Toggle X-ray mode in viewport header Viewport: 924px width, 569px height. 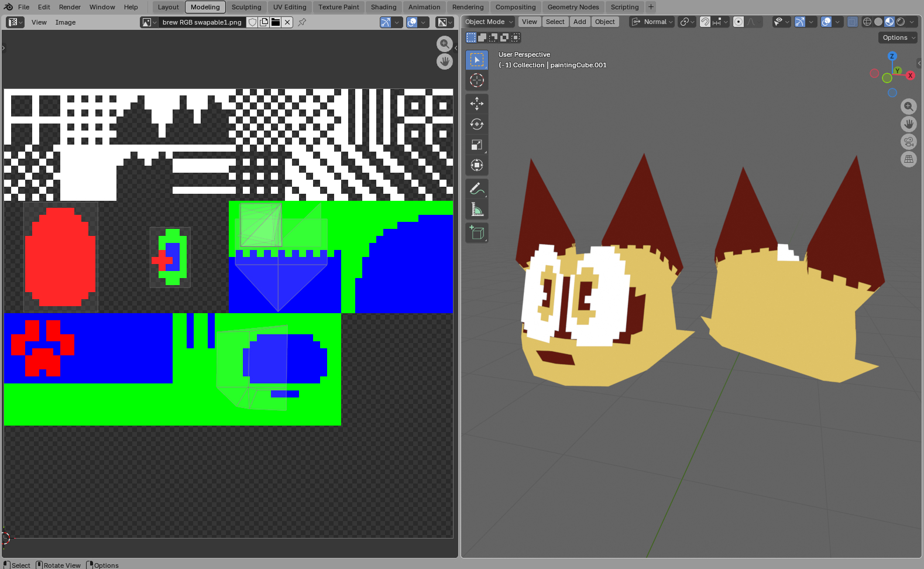point(853,22)
